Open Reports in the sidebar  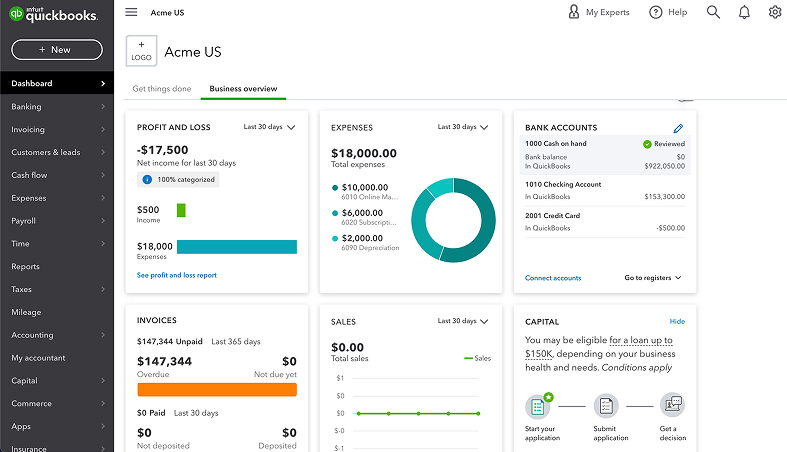point(57,266)
